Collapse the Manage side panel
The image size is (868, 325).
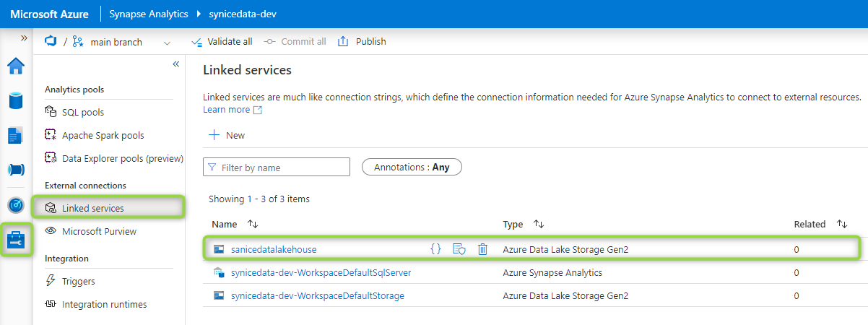coord(175,64)
